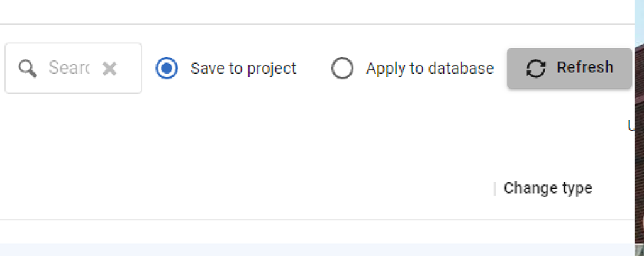Click the "Apply to database" label text
644x256 pixels.
430,68
